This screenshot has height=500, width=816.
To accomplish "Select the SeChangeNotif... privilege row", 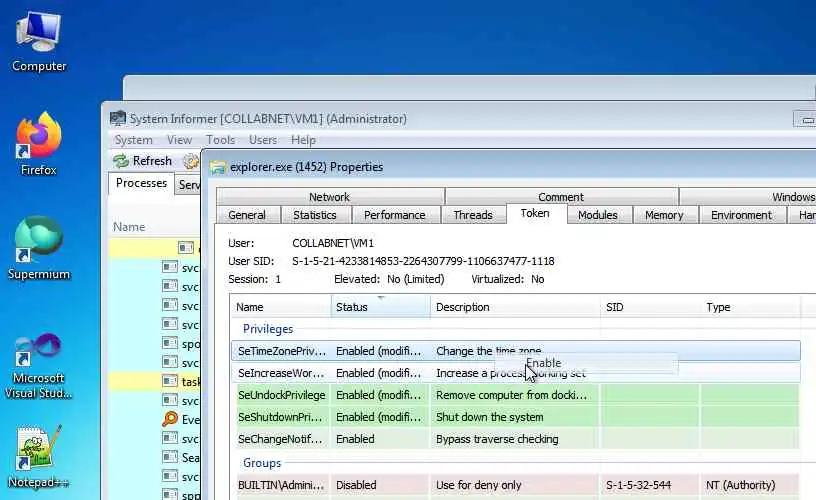I will coord(516,439).
